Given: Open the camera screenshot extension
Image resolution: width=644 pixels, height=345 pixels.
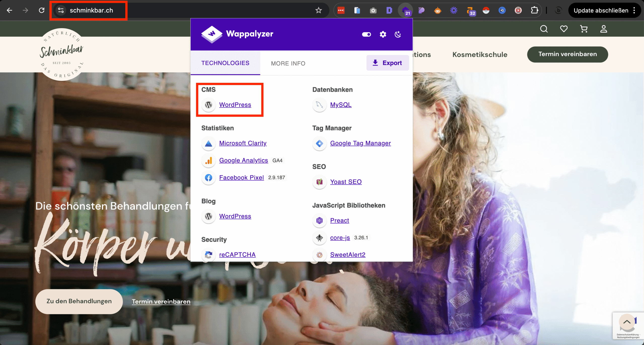Looking at the screenshot, I should point(373,10).
